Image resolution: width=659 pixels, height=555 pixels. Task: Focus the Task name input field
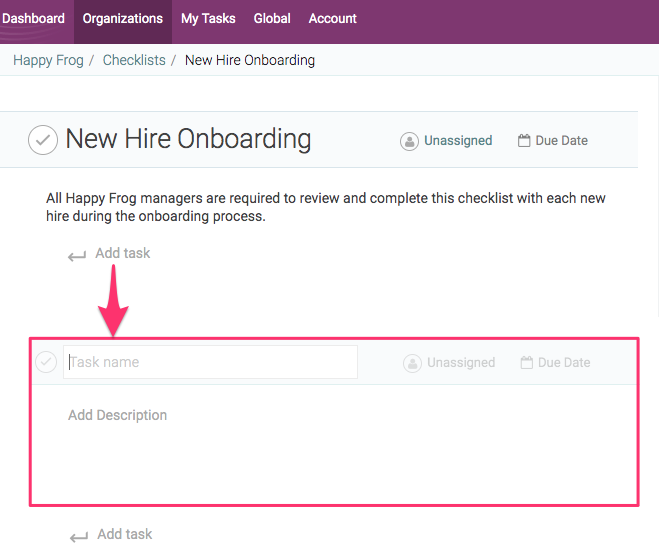(210, 362)
